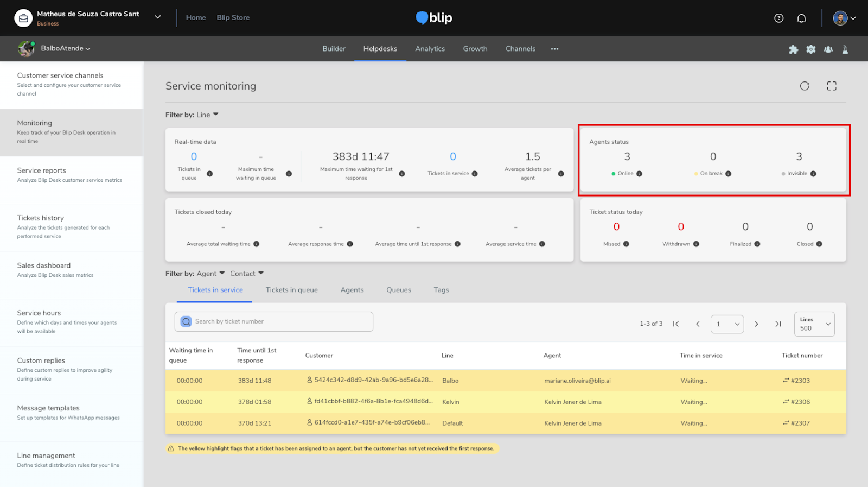Click info icon next to Online status
The width and height of the screenshot is (868, 487).
(x=639, y=174)
